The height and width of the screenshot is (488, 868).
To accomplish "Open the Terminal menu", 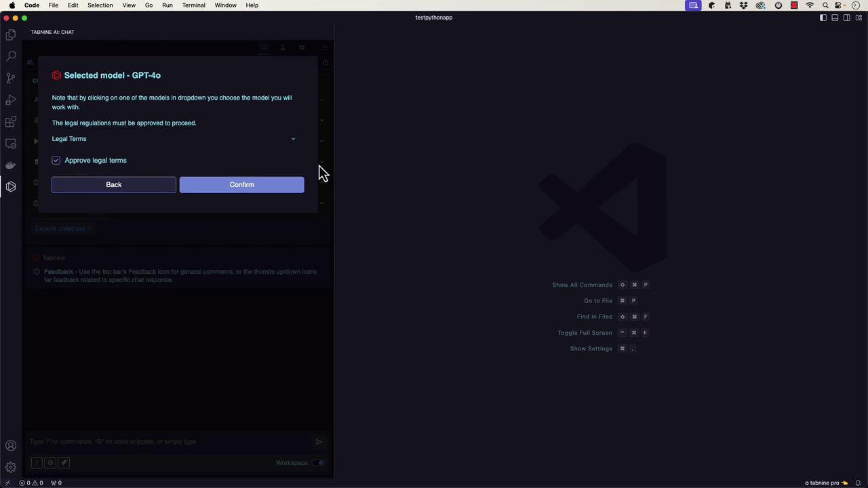I will [x=194, y=5].
